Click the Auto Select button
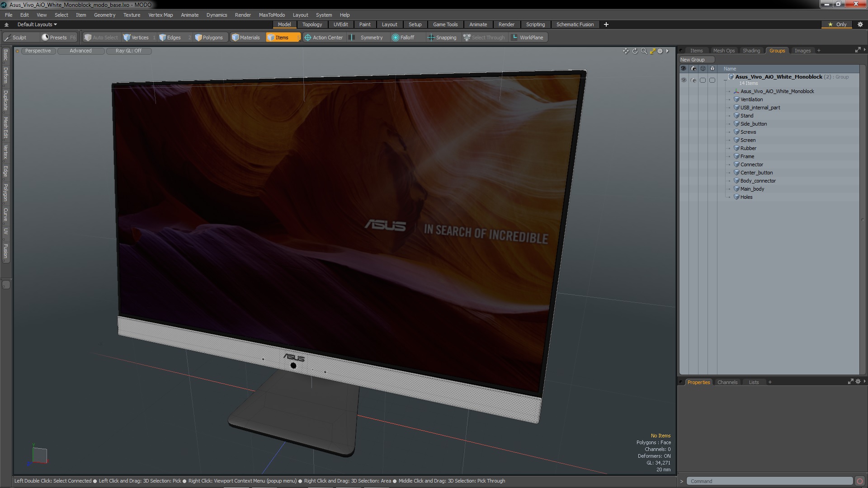868x488 pixels. (101, 38)
